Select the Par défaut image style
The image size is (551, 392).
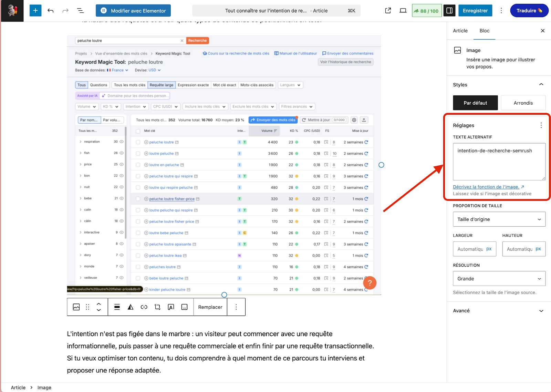click(475, 103)
